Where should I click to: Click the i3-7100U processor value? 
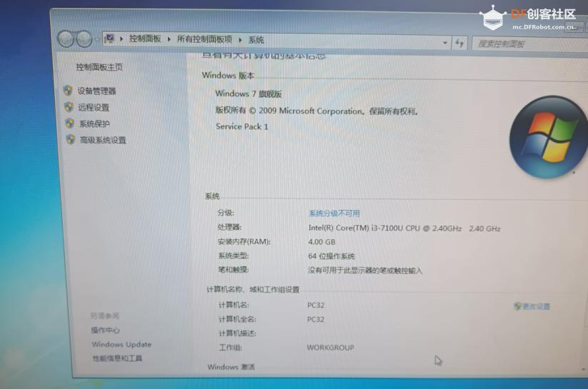404,228
